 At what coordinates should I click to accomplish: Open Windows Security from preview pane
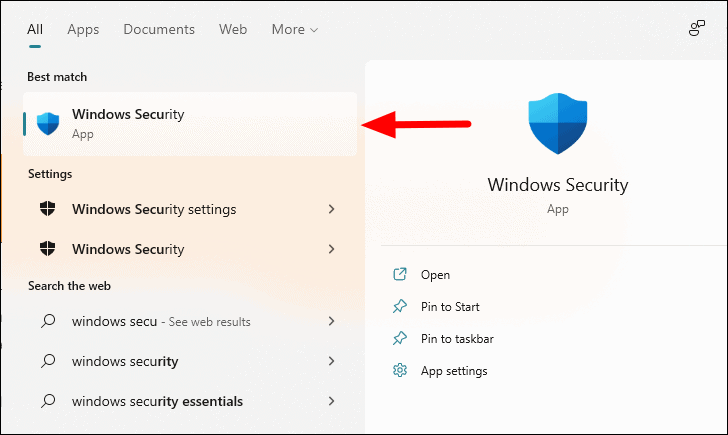[436, 274]
